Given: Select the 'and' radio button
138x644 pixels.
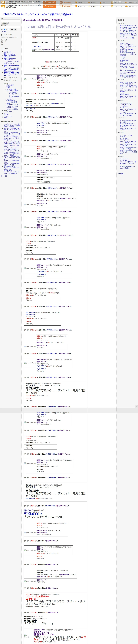Looking at the screenshot, I should [5, 30].
